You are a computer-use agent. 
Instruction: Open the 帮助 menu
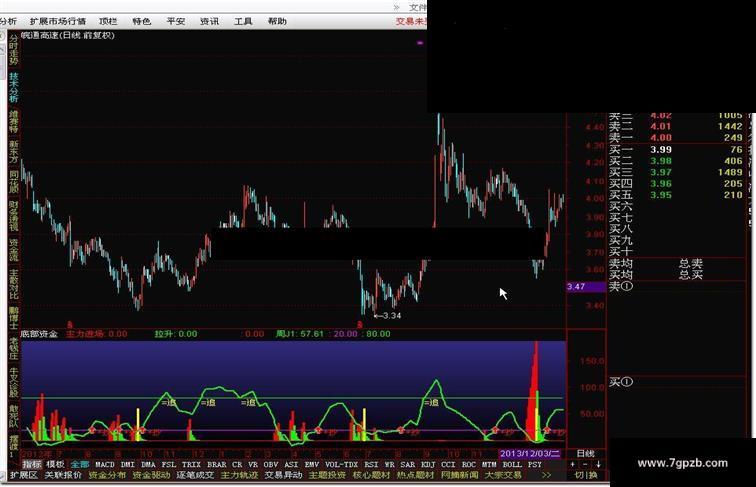click(277, 21)
